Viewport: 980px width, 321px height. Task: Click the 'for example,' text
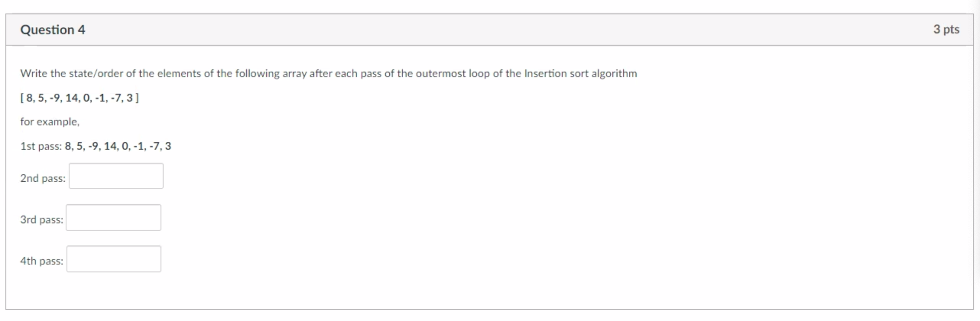point(49,121)
